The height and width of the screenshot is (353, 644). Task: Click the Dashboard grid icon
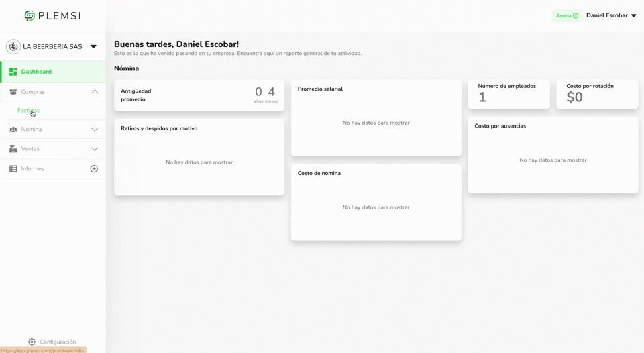point(13,72)
